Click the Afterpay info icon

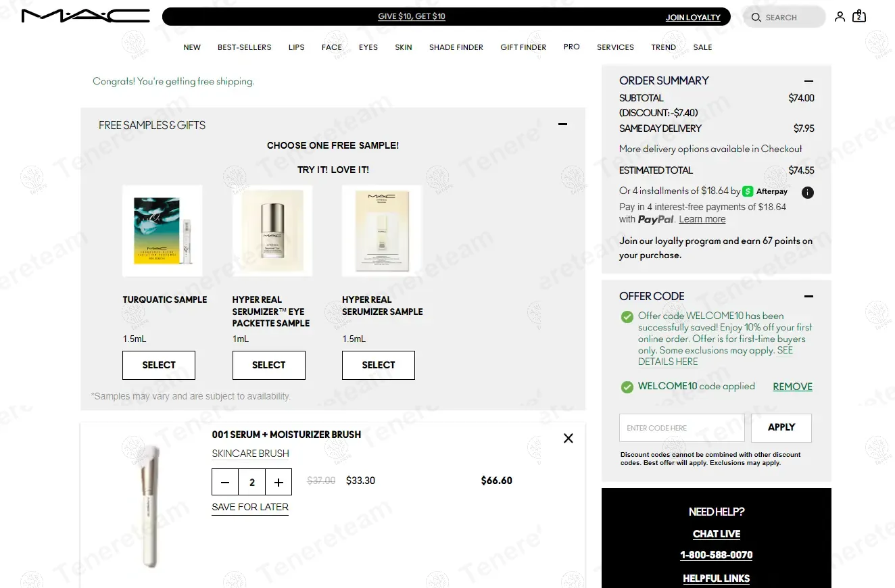coord(808,193)
